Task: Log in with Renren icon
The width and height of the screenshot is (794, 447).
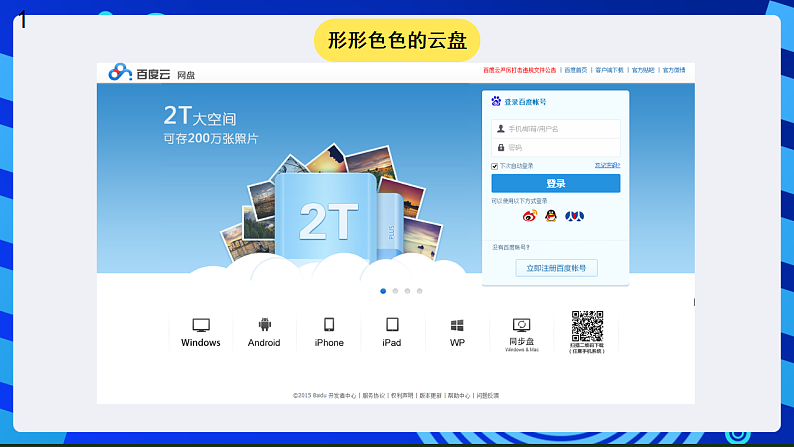Action: (x=574, y=216)
